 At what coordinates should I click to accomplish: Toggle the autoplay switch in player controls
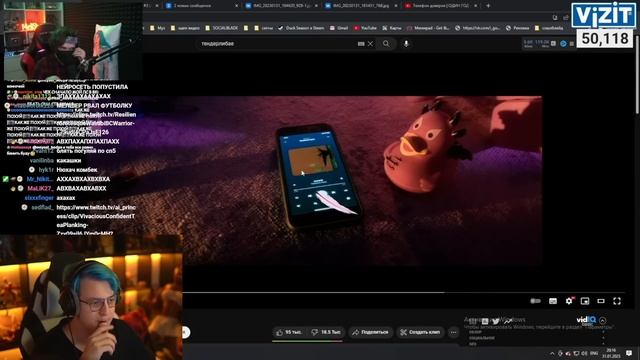536,301
